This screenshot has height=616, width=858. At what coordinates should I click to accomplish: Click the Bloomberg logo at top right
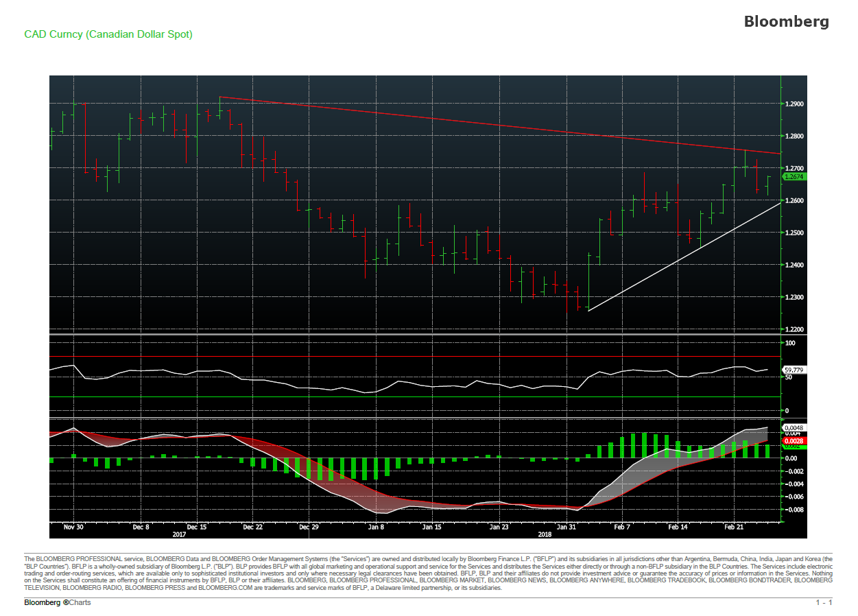tap(786, 22)
